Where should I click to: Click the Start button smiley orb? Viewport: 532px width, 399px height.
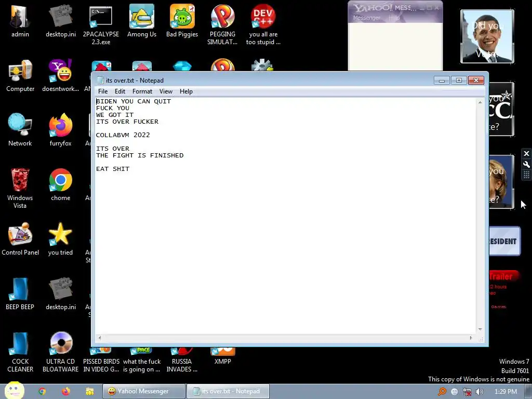pos(14,391)
